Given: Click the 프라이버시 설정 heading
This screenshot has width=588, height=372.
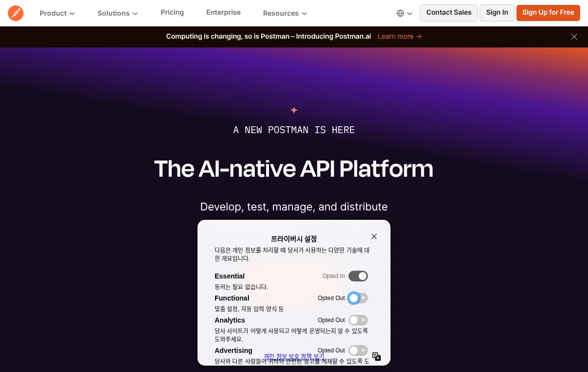Looking at the screenshot, I should tap(294, 239).
